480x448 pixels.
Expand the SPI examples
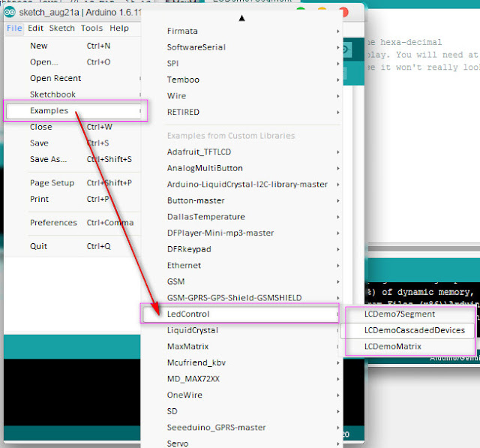[x=241, y=63]
